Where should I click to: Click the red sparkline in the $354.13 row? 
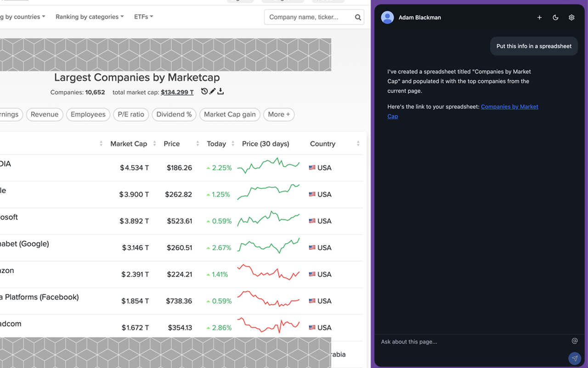pos(268,325)
